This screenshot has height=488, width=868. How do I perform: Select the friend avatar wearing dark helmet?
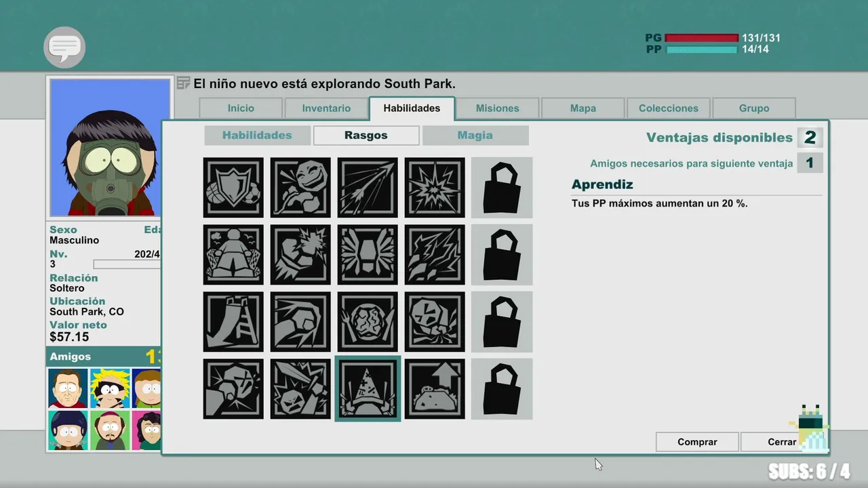(68, 430)
